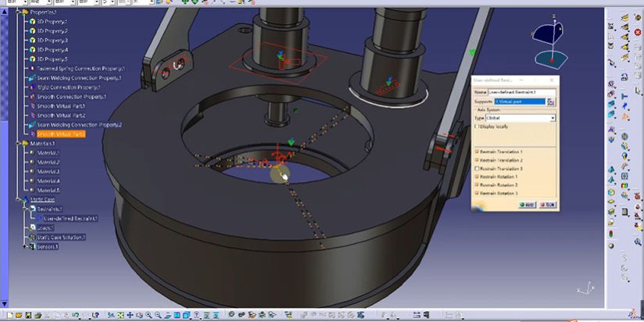
Task: Click the New document icon in bottom toolbar
Action: coord(8,316)
